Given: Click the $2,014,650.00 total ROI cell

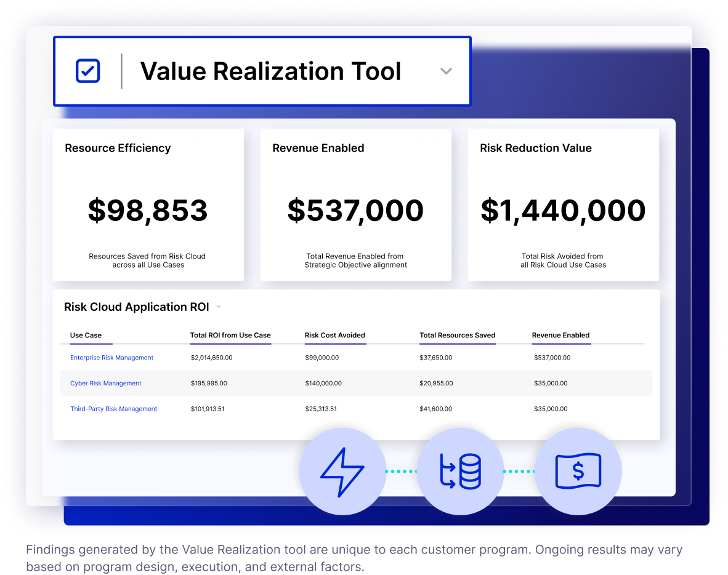Looking at the screenshot, I should (212, 358).
